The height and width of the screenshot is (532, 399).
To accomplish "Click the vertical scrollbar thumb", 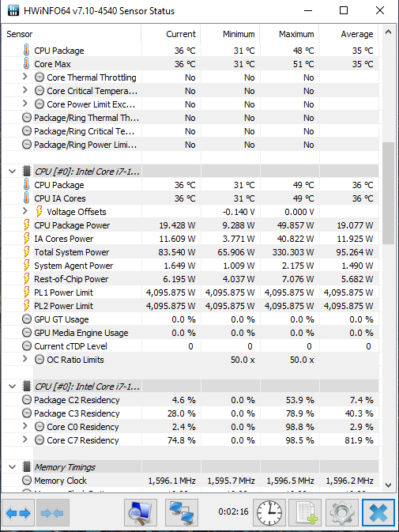I will [x=389, y=193].
